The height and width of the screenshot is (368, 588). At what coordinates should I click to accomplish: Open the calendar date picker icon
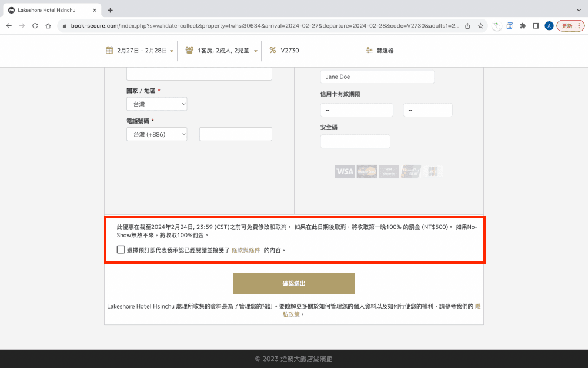click(110, 50)
